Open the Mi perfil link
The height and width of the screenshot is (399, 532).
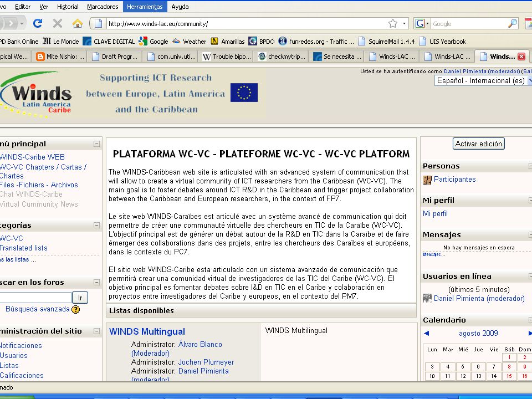[435, 213]
